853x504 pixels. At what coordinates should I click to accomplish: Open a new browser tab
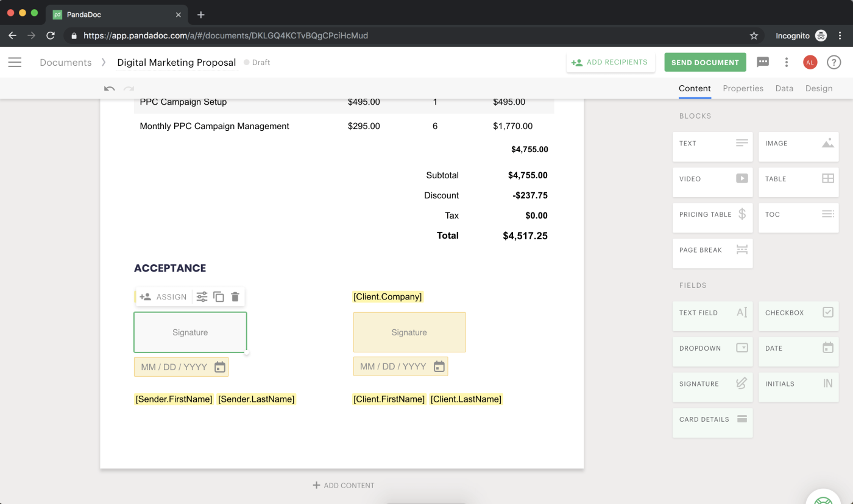pos(201,15)
